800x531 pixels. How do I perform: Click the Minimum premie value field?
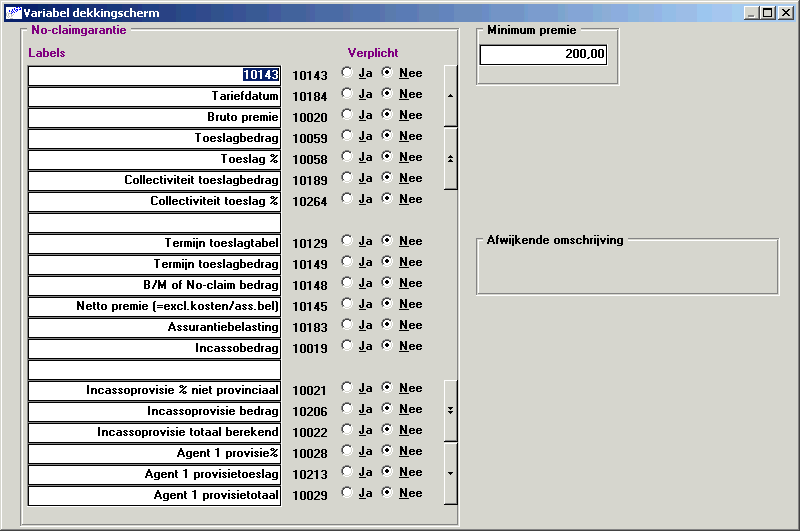[542, 55]
